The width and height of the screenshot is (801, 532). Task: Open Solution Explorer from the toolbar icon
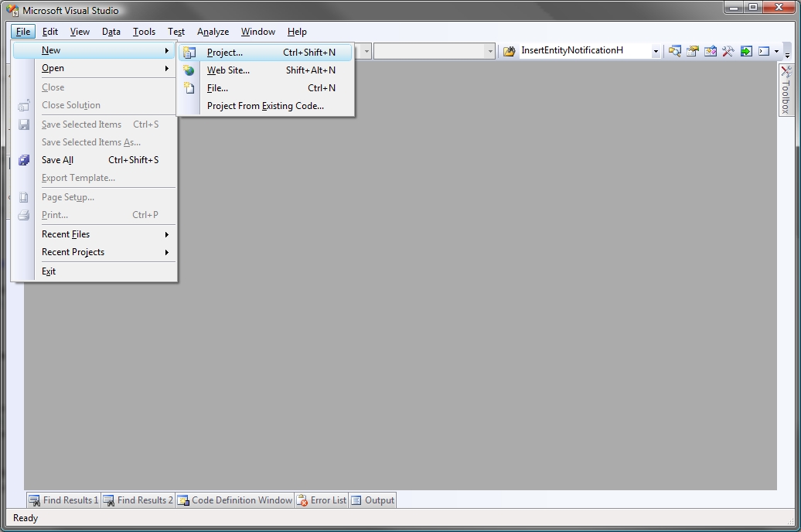pyautogui.click(x=674, y=51)
